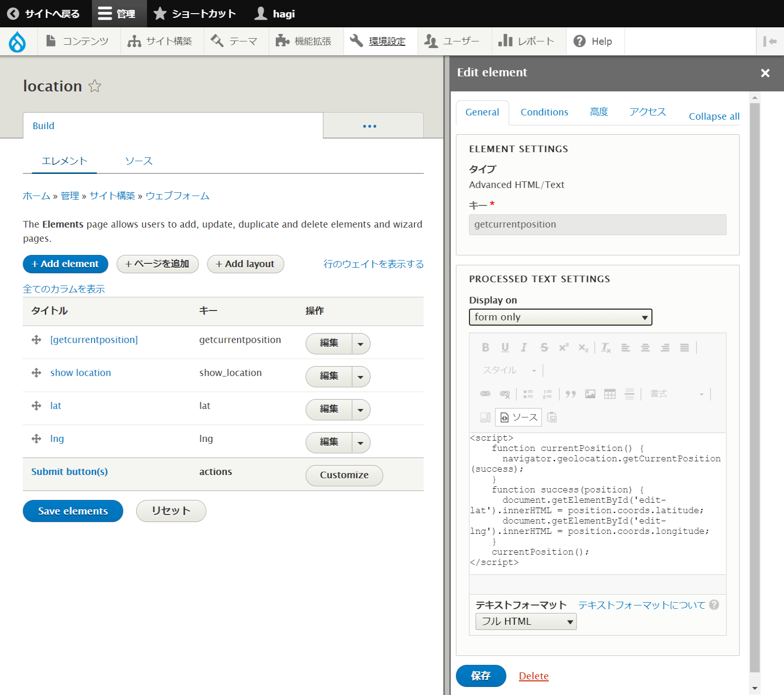This screenshot has height=695, width=784.
Task: Click the drag handle of getcurrentposition row
Action: (x=36, y=340)
